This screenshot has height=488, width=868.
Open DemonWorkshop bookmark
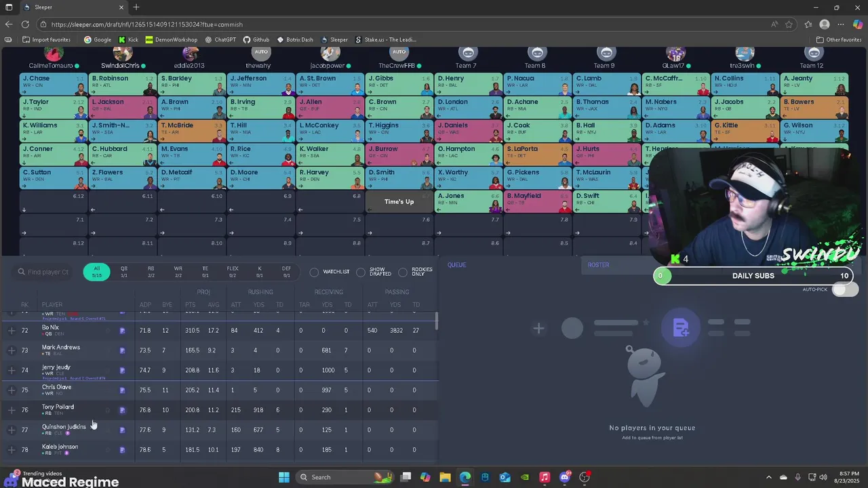171,39
